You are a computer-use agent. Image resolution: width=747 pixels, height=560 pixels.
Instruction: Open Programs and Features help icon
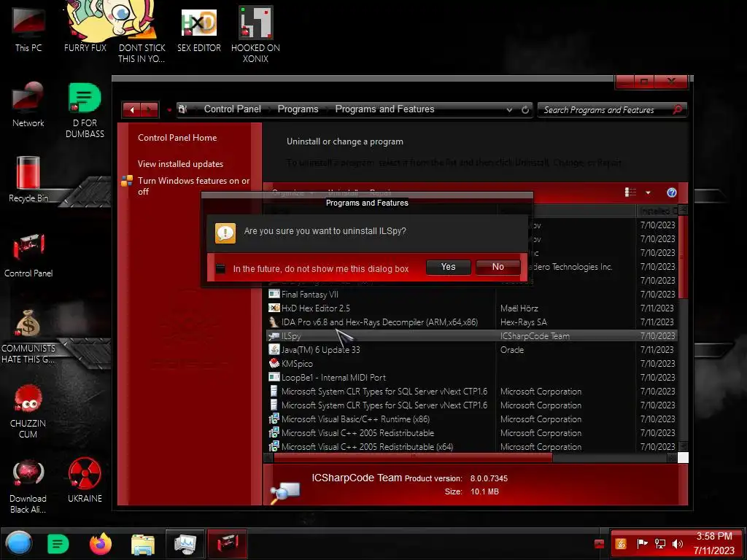[x=672, y=192]
